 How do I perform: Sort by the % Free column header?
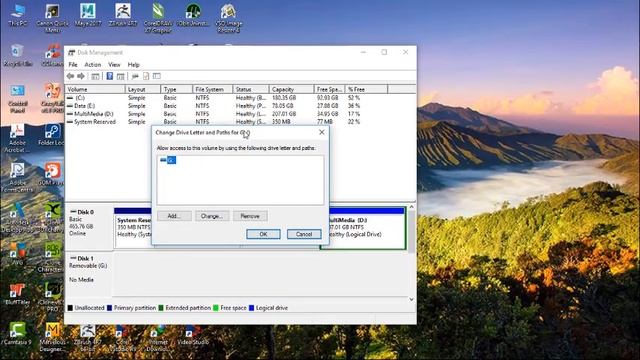click(x=366, y=89)
